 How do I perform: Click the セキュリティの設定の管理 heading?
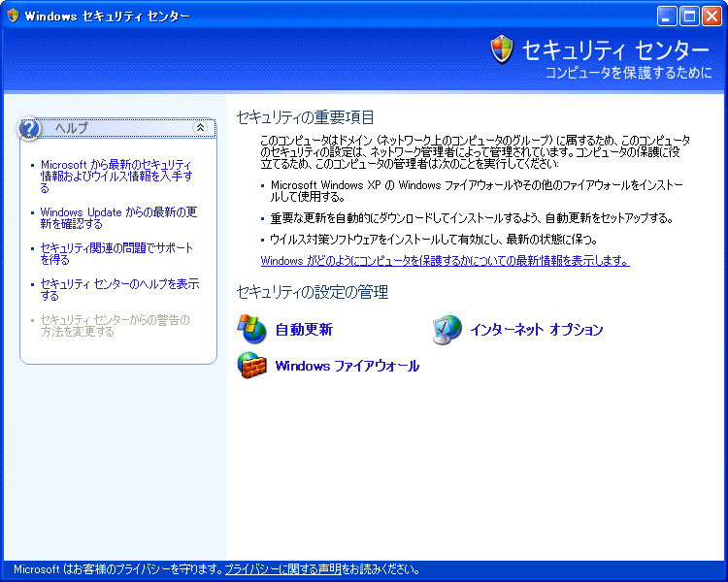(313, 292)
